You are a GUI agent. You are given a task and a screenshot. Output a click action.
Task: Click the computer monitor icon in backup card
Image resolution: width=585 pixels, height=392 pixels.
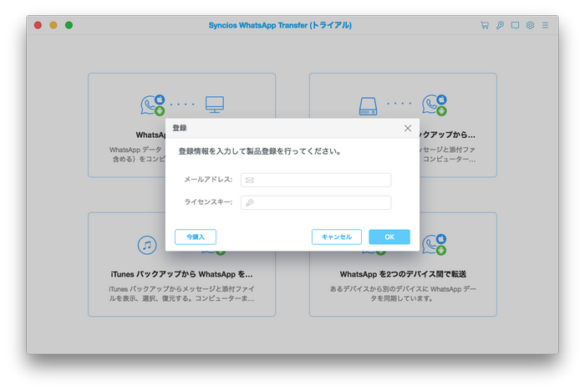point(215,104)
